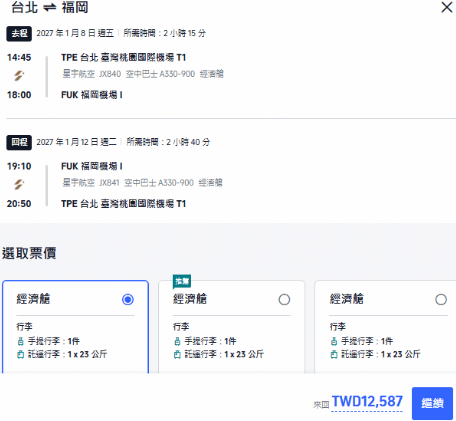Click the outbound date 2027年1月8日

[75, 33]
